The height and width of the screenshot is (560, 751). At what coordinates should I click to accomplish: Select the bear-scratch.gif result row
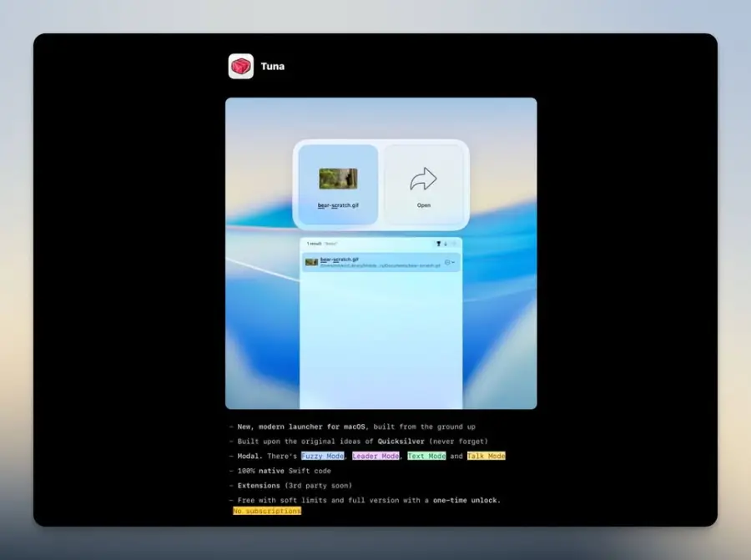click(x=381, y=262)
